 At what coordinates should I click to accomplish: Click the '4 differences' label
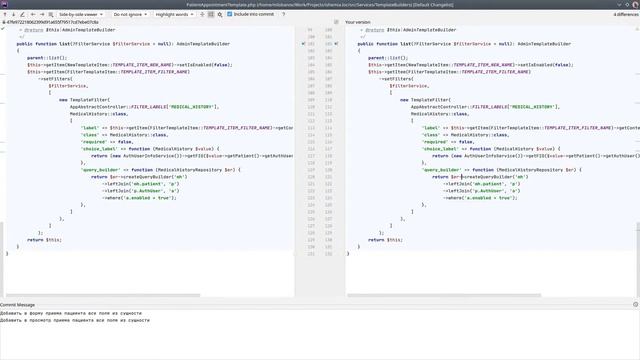(626, 14)
